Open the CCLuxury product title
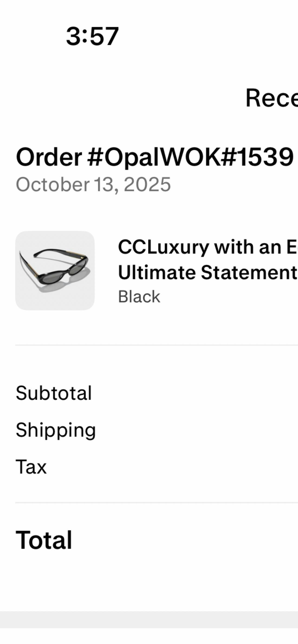Screen dimensions: 298x644 208,247
